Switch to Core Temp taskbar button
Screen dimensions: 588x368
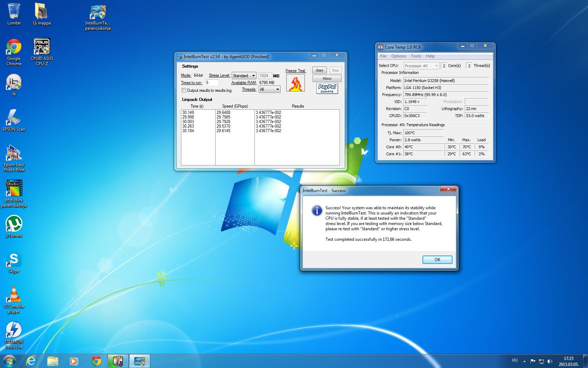tap(118, 361)
